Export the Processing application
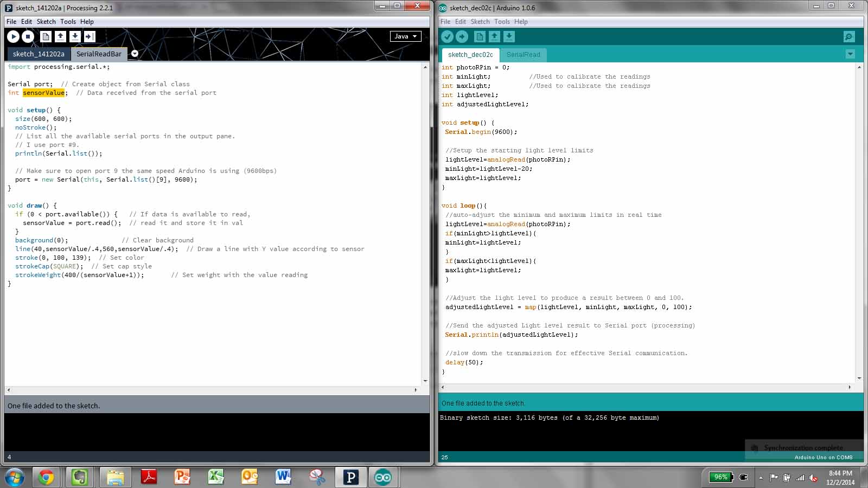The height and width of the screenshot is (488, 868). pyautogui.click(x=90, y=36)
